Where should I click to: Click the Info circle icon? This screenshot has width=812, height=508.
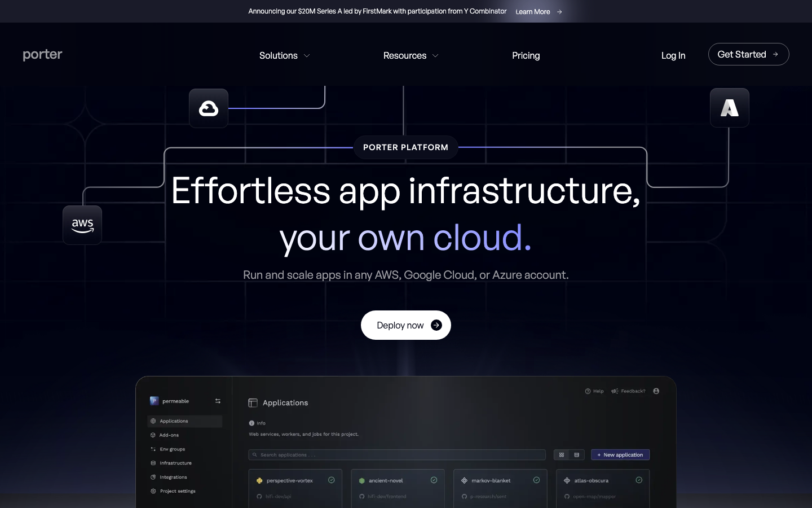tap(251, 423)
